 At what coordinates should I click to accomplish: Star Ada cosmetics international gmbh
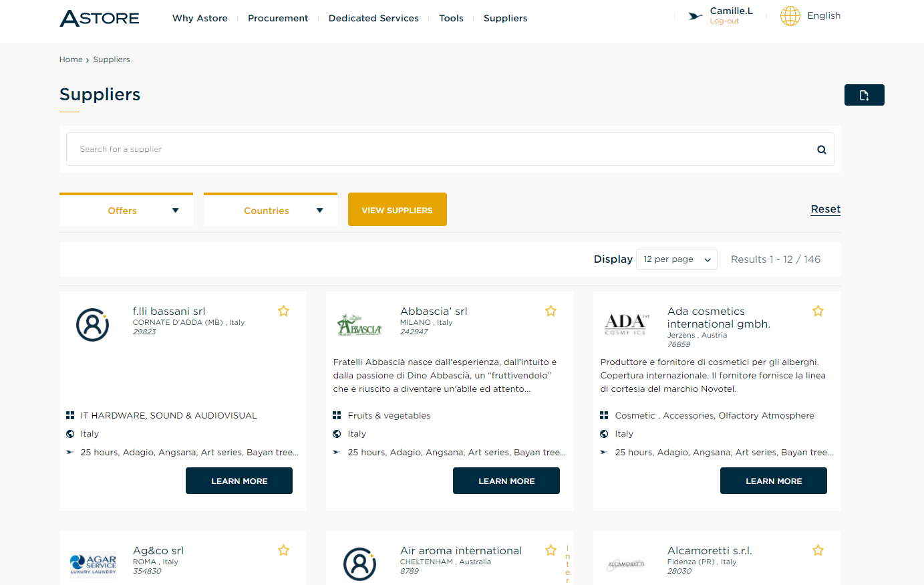(818, 311)
